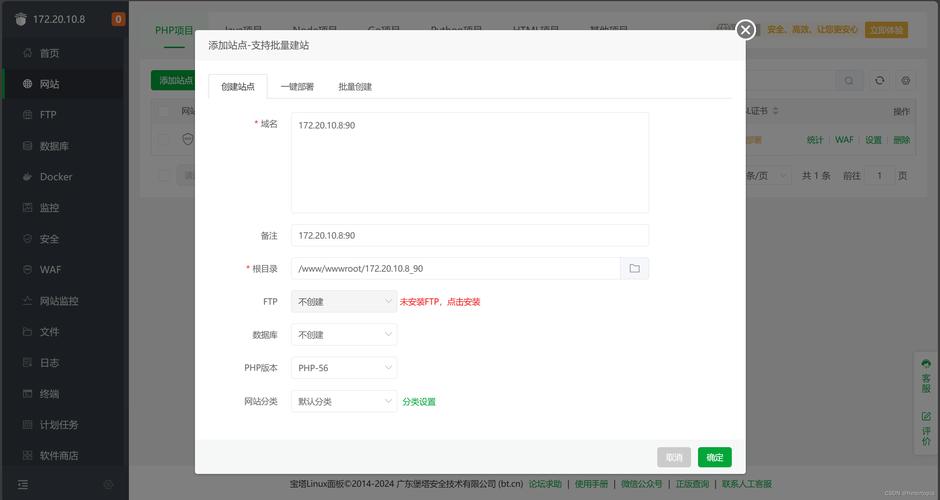Screen dimensions: 940x500
Task: Click the 删除 link in site row
Action: pyautogui.click(x=902, y=140)
